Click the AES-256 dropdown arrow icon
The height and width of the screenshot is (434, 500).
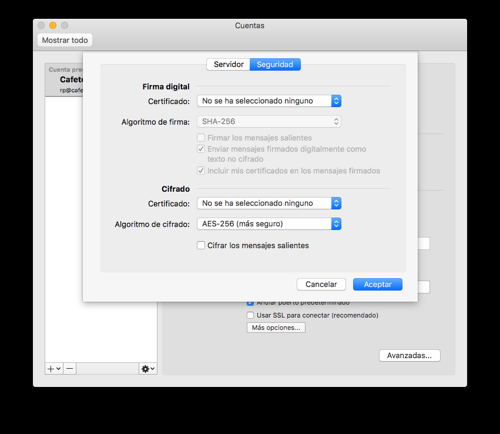[x=336, y=224]
